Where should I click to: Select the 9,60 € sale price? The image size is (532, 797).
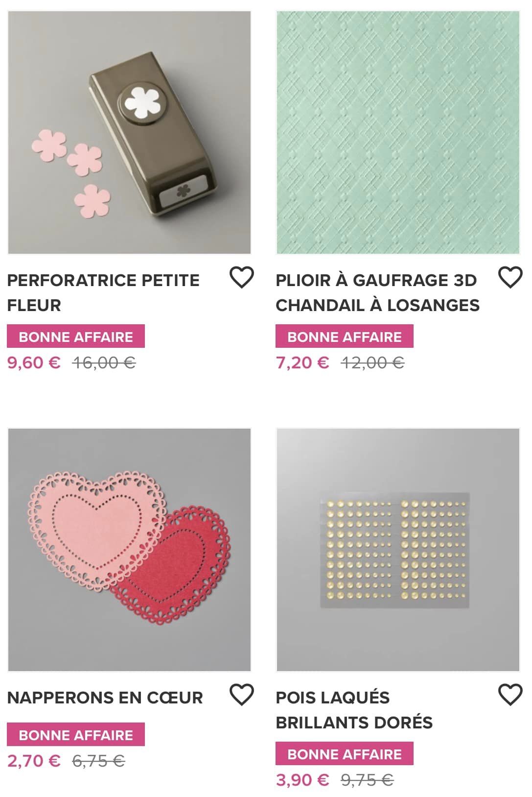[x=34, y=362]
